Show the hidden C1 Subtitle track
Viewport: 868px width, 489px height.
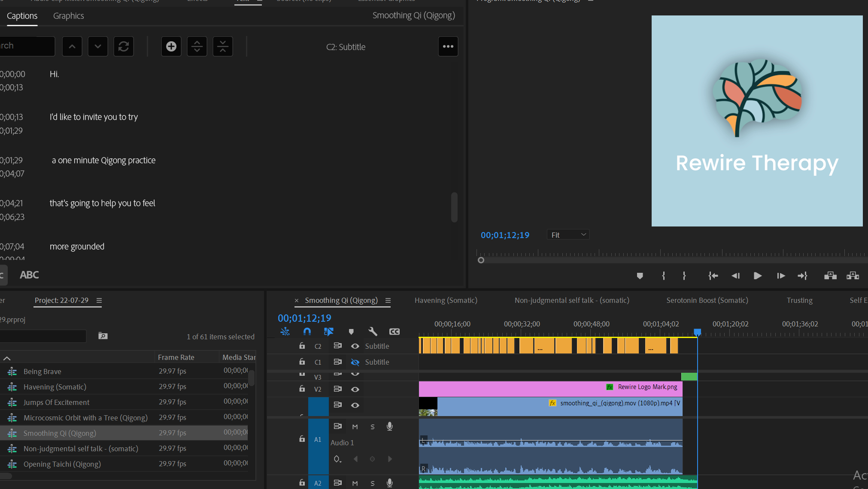pos(355,362)
